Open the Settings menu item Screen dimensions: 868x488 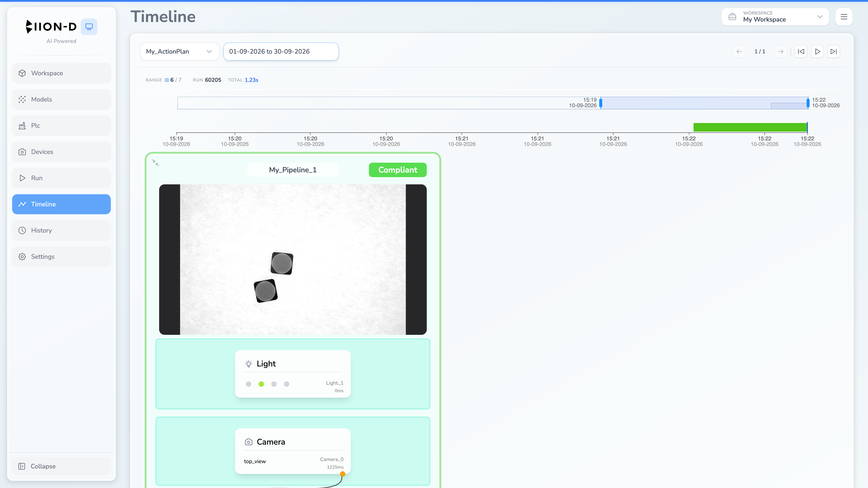(x=61, y=257)
